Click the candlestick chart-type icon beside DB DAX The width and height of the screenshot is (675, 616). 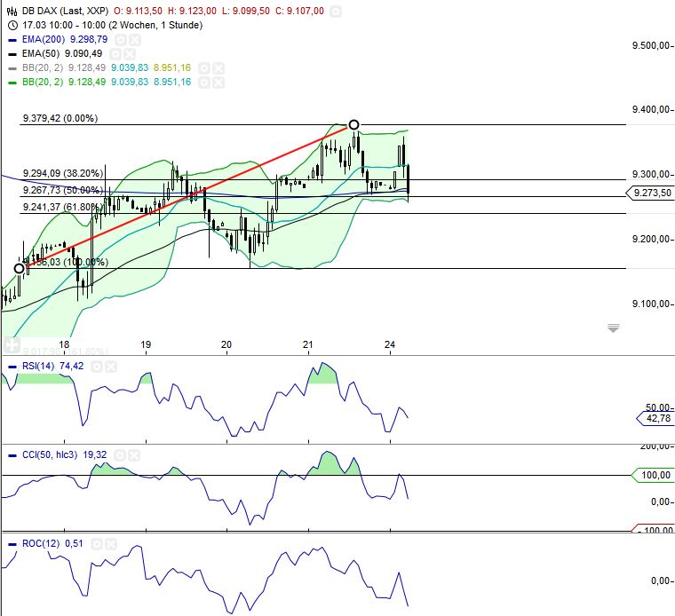[x=12, y=12]
